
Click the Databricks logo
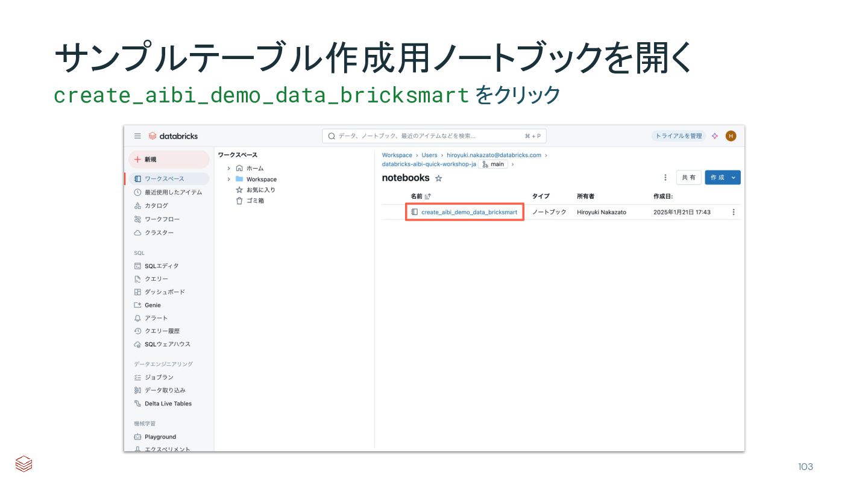(173, 136)
